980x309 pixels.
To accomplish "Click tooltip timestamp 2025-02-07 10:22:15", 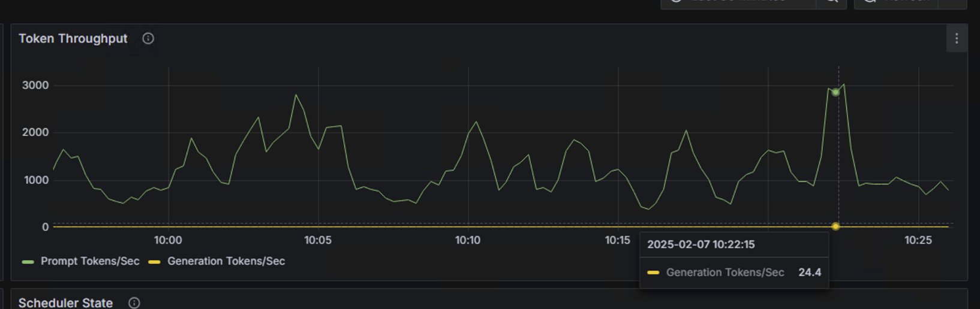I will tap(701, 244).
